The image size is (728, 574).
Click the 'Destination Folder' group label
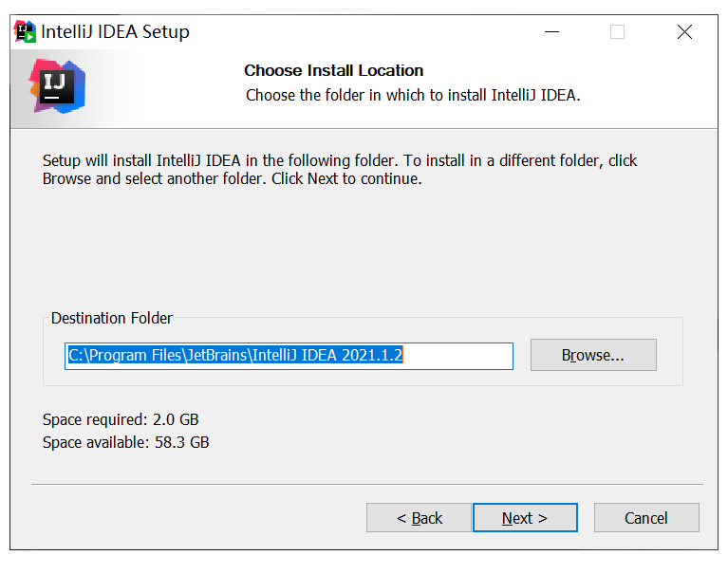tap(112, 319)
